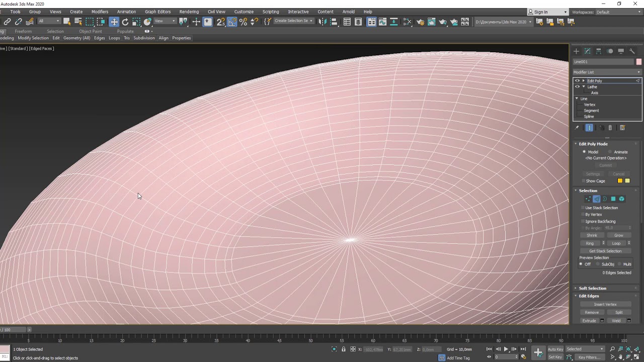Expand the Edit Poly modifier entry
Image resolution: width=644 pixels, height=362 pixels.
pyautogui.click(x=584, y=80)
